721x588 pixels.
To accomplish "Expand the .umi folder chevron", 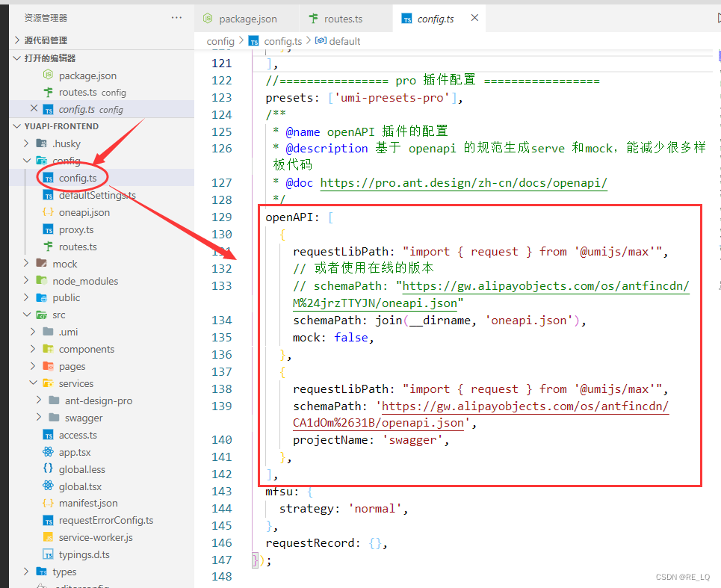I will (x=33, y=332).
